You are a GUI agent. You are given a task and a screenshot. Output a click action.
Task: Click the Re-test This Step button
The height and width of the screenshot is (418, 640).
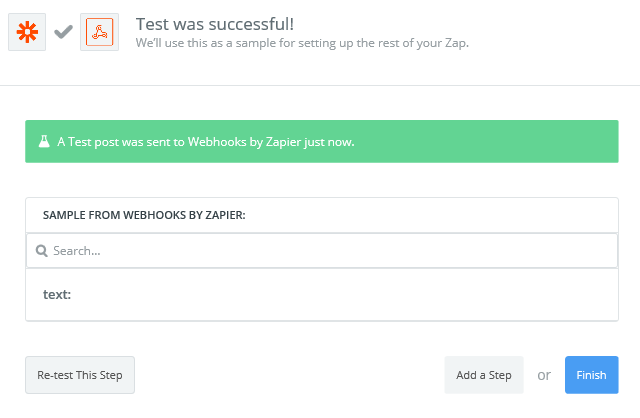coord(80,375)
